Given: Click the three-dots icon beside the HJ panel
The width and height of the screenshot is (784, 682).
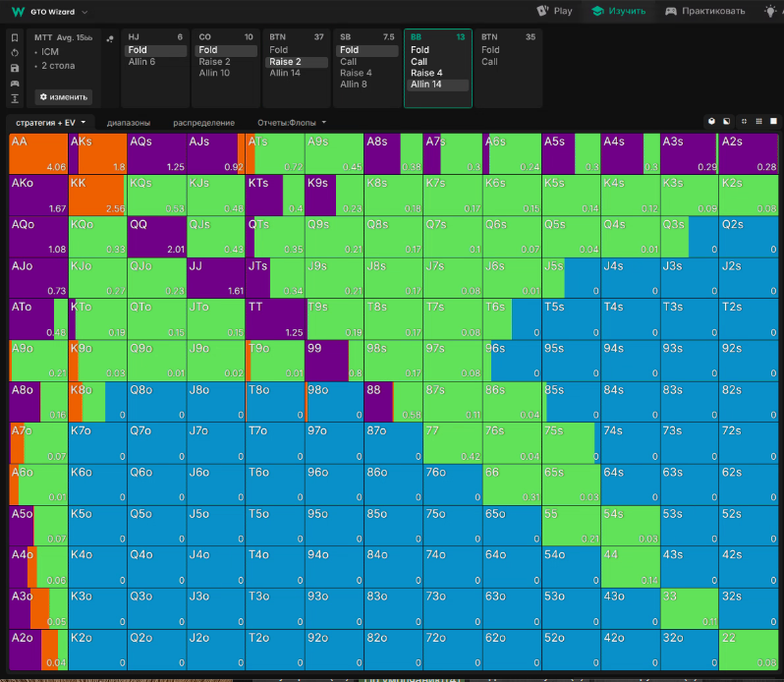Looking at the screenshot, I should (x=109, y=38).
